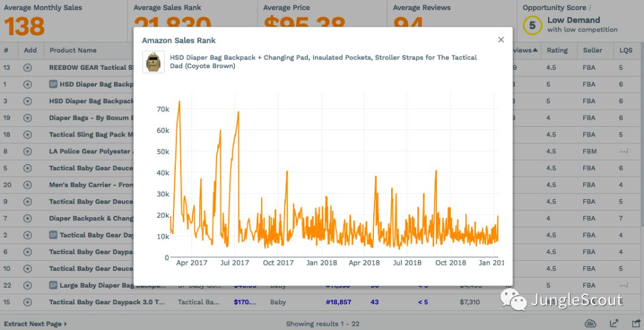Click the Average Sales Rank label

pos(167,8)
